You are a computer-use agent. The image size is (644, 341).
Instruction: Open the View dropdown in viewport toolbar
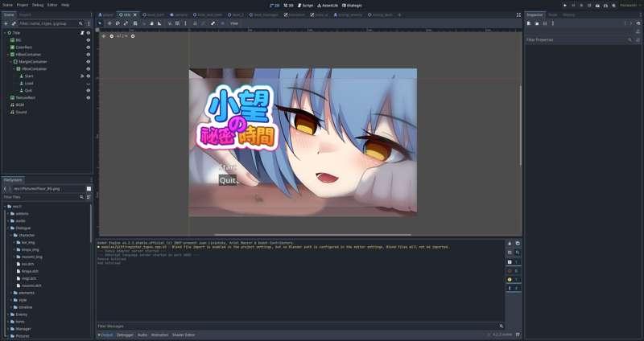(234, 23)
